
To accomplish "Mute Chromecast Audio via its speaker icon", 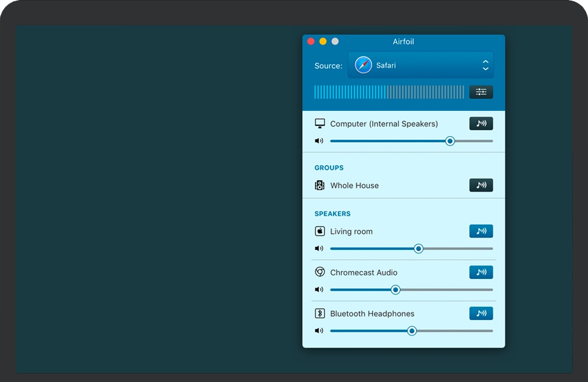I will (319, 289).
